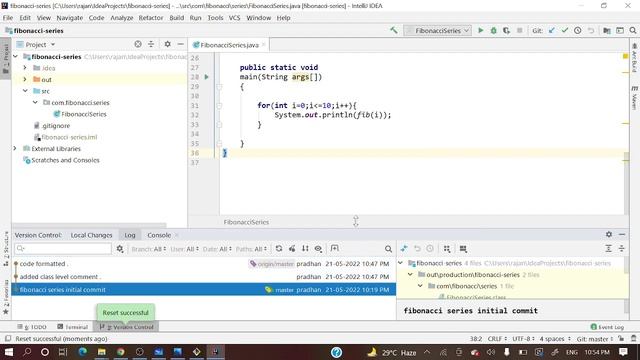Expand all in commit details pane
Screen dimensions: 640x360
[x=608, y=249]
